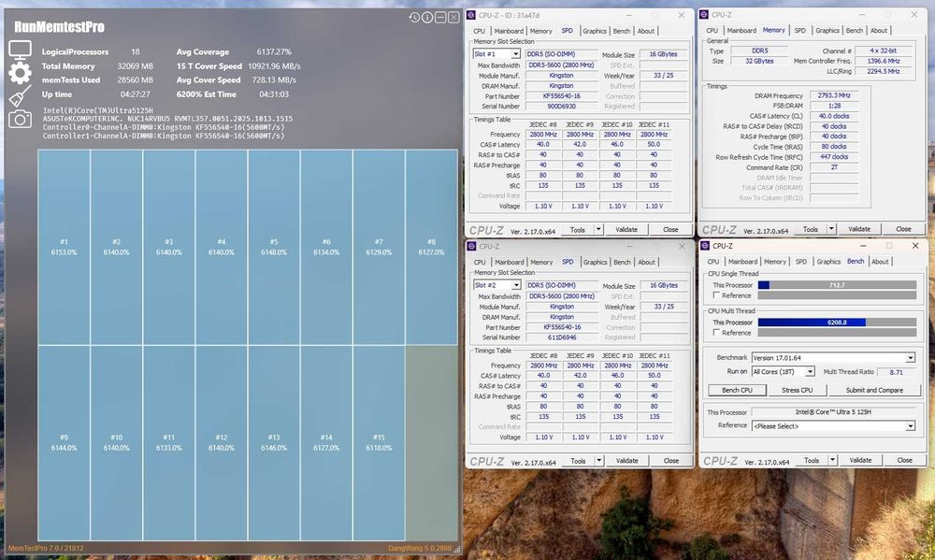The height and width of the screenshot is (560, 935).
Task: Select memtest tile #5 at 6148.0%
Action: tap(274, 247)
